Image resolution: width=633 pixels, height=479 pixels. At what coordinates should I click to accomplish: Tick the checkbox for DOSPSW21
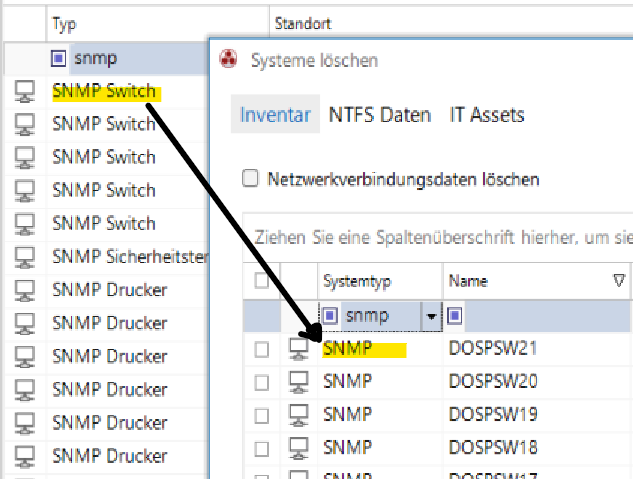(262, 350)
